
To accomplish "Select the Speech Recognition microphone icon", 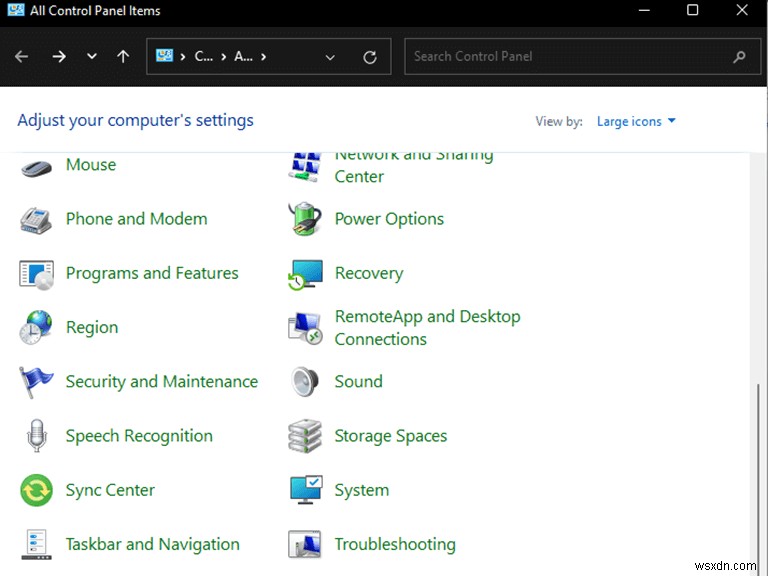I will click(36, 436).
